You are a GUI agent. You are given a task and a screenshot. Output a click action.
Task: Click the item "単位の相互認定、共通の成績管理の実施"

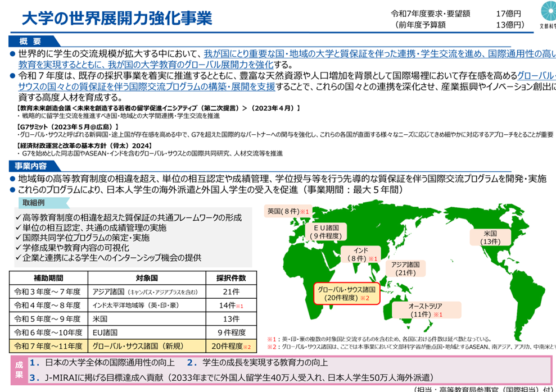[94, 227]
